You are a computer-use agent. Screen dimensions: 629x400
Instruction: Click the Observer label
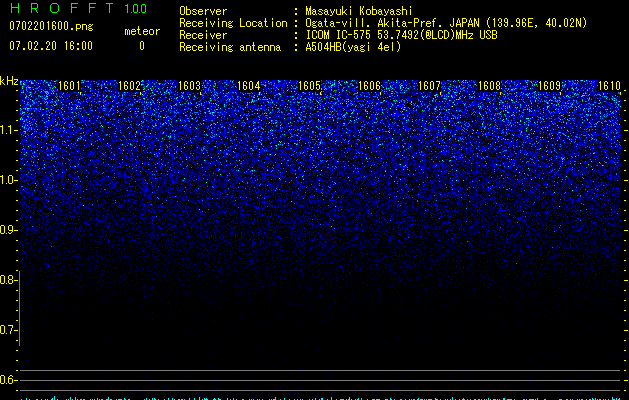(x=203, y=11)
